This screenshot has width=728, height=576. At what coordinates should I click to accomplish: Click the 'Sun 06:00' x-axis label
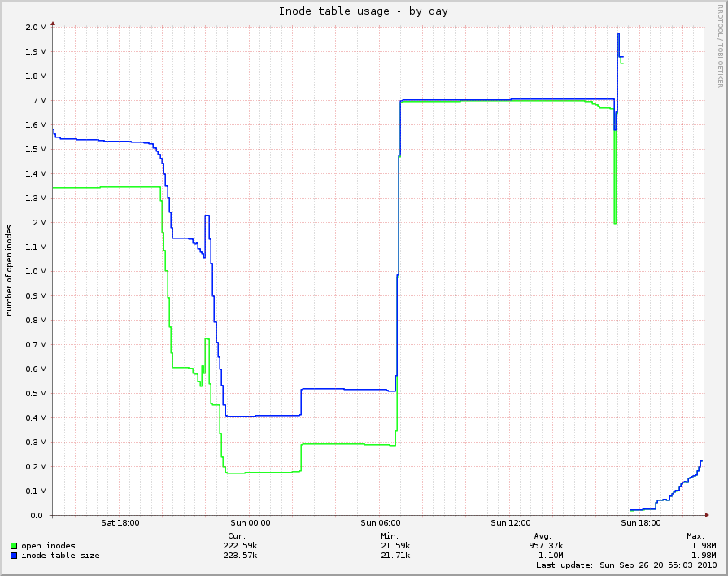380,523
